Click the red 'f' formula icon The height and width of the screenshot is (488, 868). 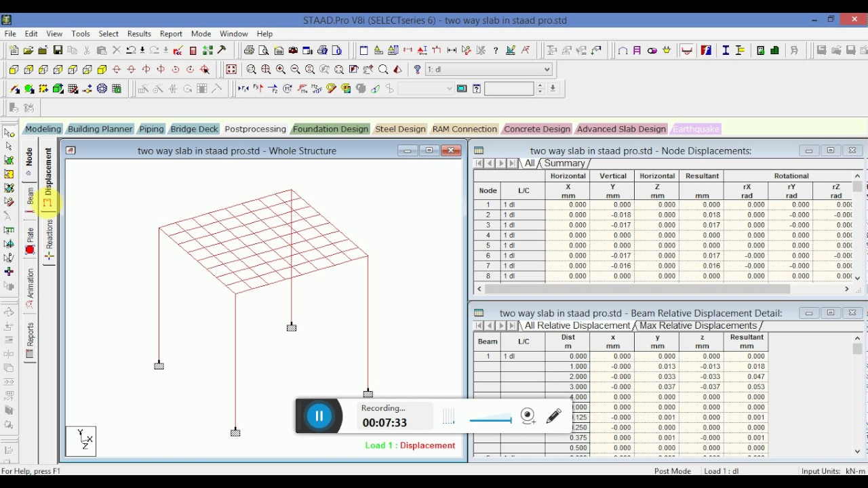point(706,50)
